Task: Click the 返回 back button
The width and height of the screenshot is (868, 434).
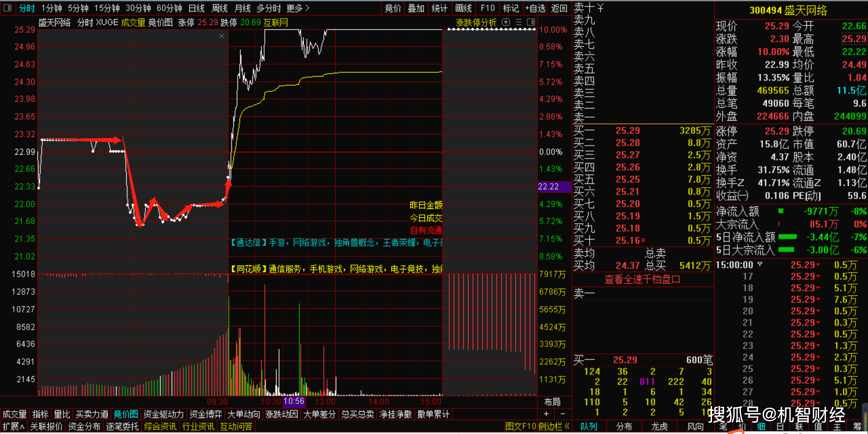Action: 559,8
